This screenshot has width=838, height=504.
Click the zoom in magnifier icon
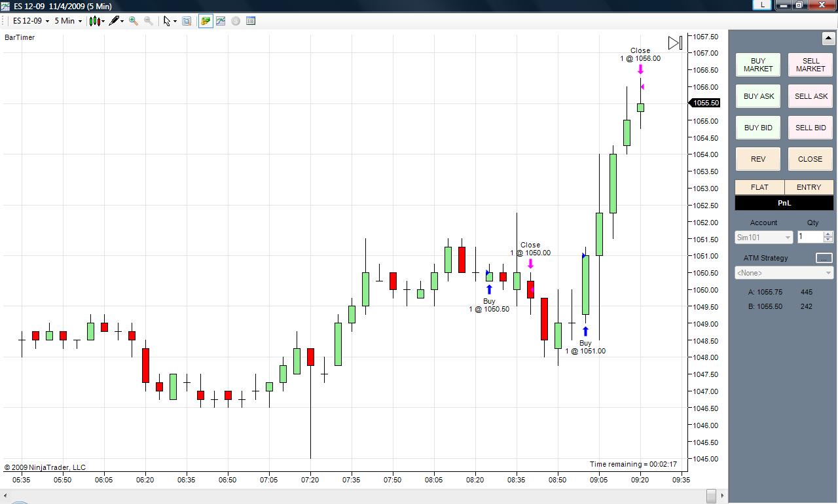coord(134,21)
